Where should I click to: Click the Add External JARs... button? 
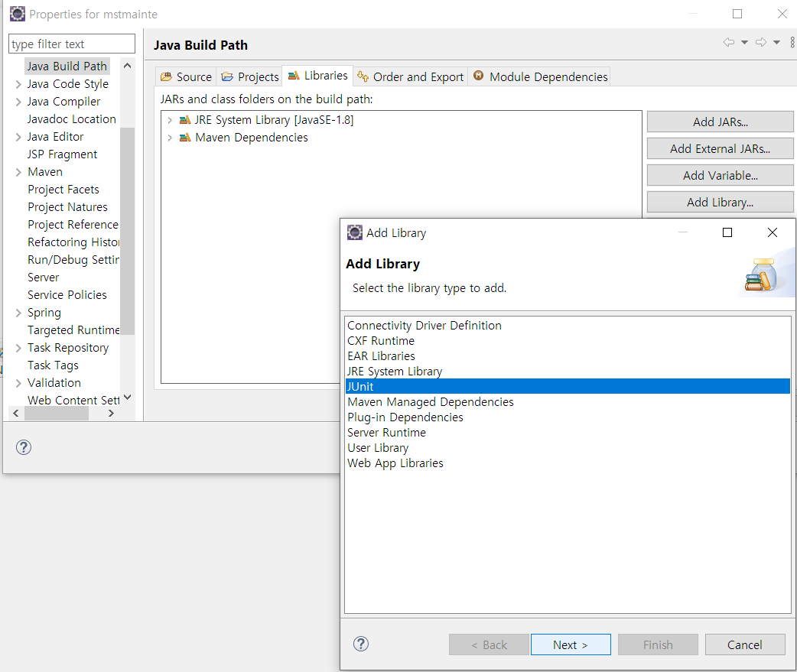click(x=720, y=149)
